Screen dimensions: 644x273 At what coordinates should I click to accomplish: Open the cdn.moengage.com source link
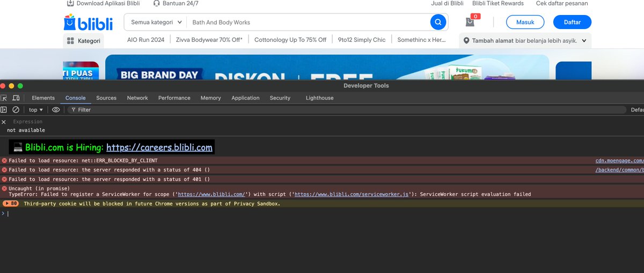pos(619,160)
